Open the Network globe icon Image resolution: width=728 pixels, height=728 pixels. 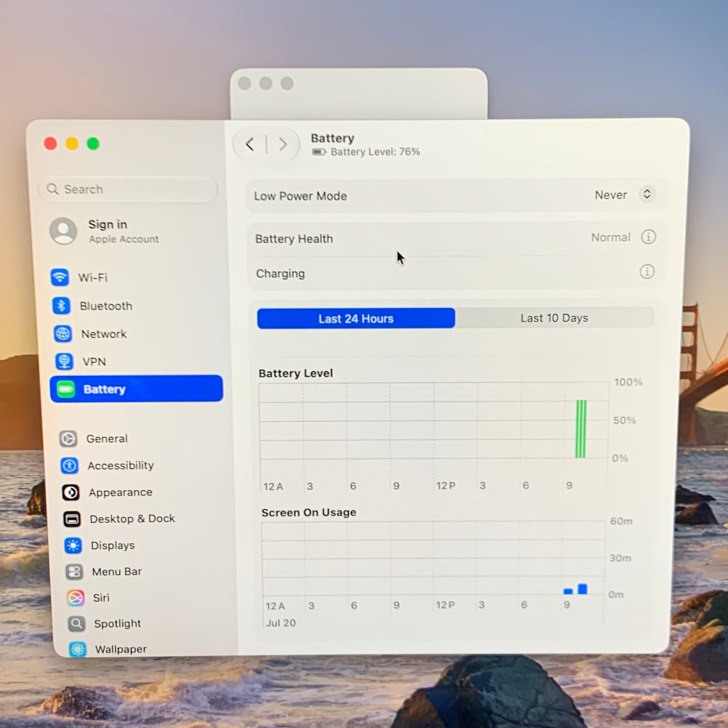[x=62, y=334]
